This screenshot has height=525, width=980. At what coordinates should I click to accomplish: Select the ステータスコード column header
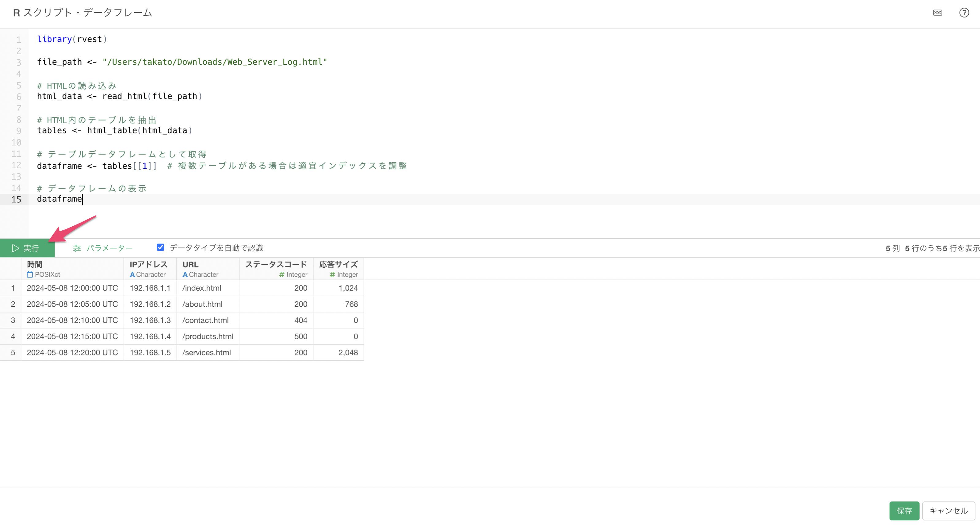pyautogui.click(x=276, y=264)
